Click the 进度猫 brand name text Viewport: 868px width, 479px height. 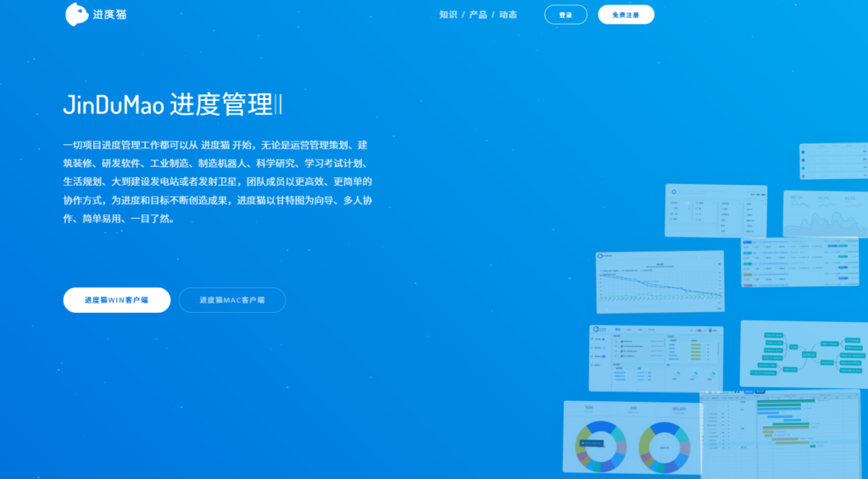tap(109, 15)
